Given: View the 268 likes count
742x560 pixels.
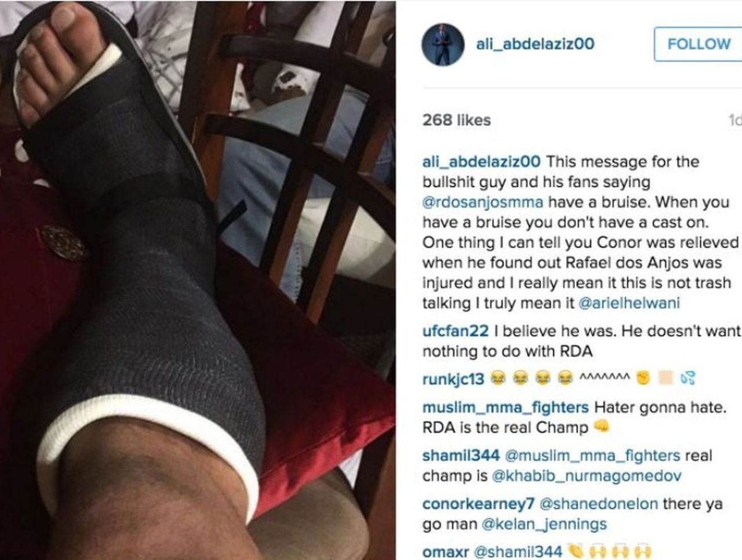Looking at the screenshot, I should click(456, 120).
